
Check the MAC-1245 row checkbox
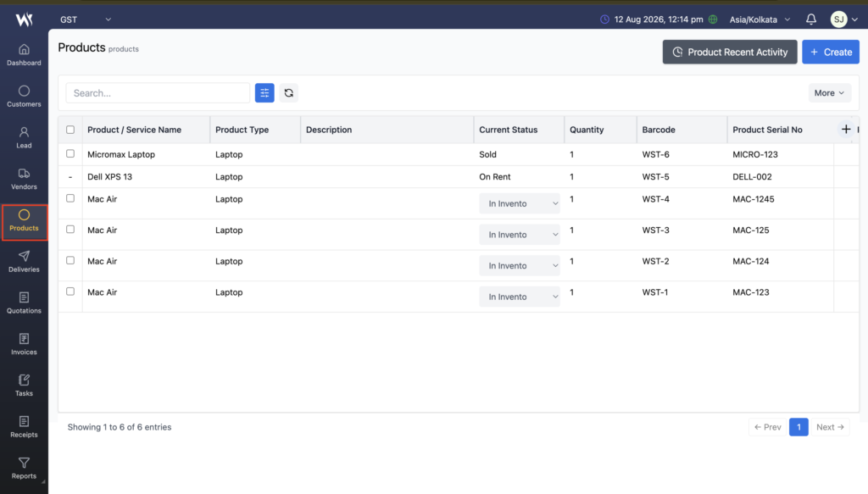(70, 198)
